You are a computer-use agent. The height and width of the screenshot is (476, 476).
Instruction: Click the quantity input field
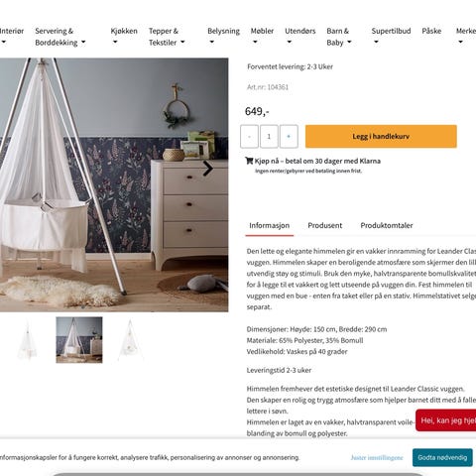(269, 136)
